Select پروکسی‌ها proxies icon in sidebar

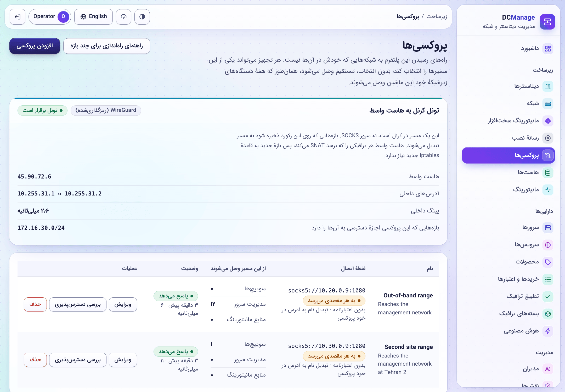tap(548, 155)
